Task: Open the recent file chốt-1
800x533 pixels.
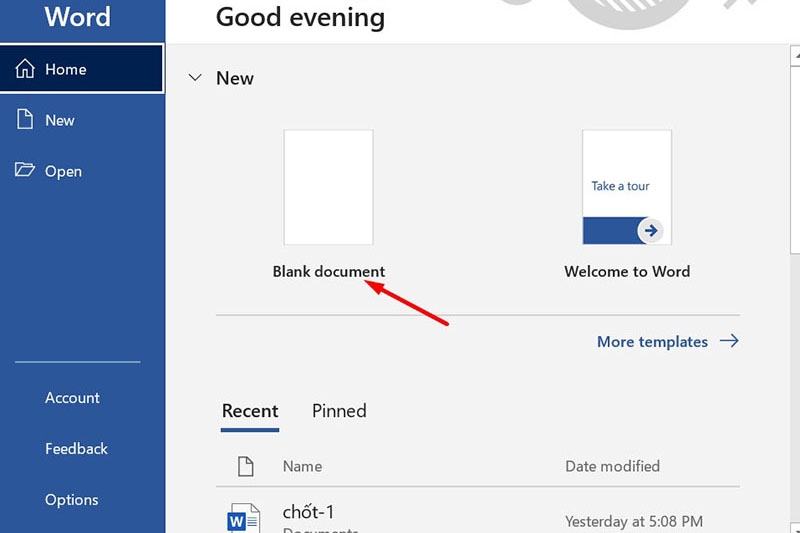Action: (x=308, y=512)
